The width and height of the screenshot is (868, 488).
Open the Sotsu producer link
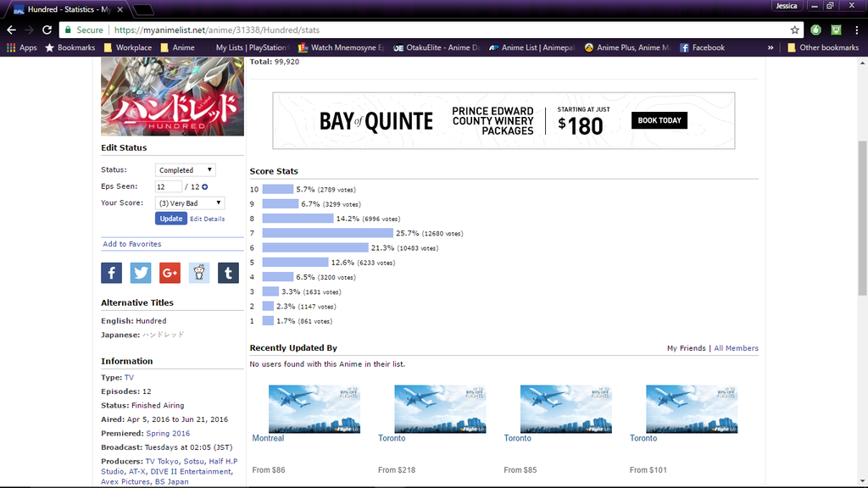pyautogui.click(x=193, y=461)
